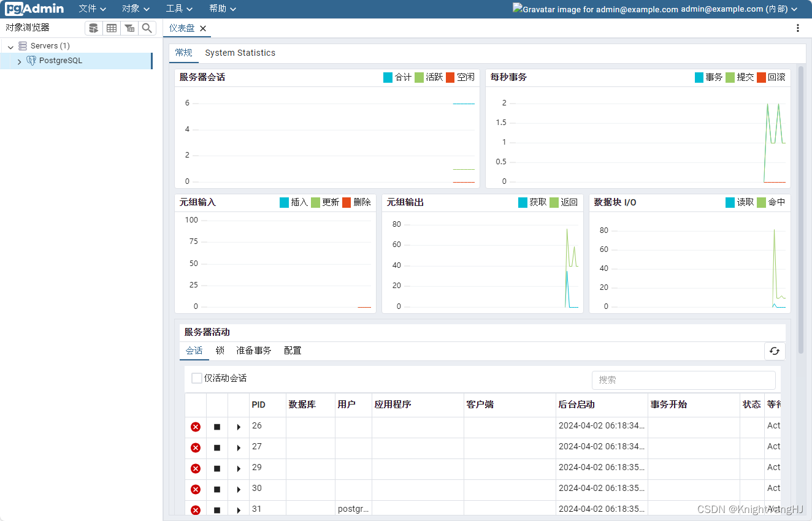Open the admin@example.com user dropdown
The height and width of the screenshot is (521, 812).
[739, 9]
